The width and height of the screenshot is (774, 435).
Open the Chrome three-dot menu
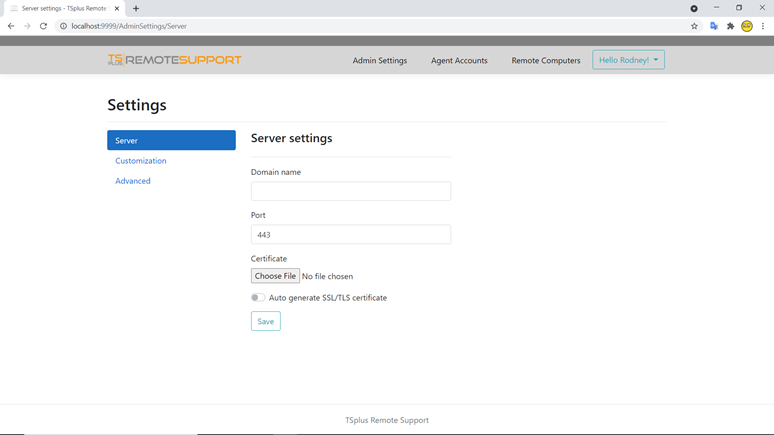click(763, 26)
